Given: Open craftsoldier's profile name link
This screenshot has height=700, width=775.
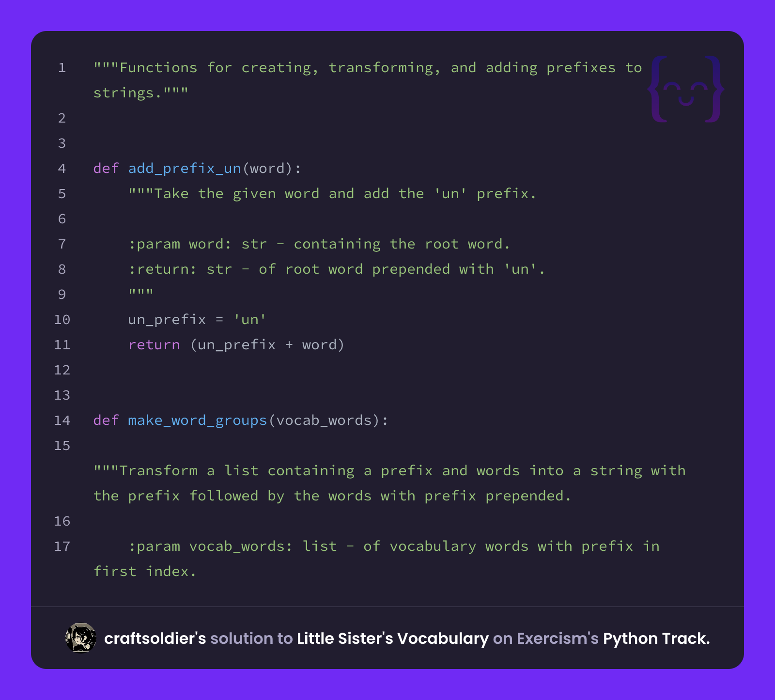Looking at the screenshot, I should [x=155, y=638].
